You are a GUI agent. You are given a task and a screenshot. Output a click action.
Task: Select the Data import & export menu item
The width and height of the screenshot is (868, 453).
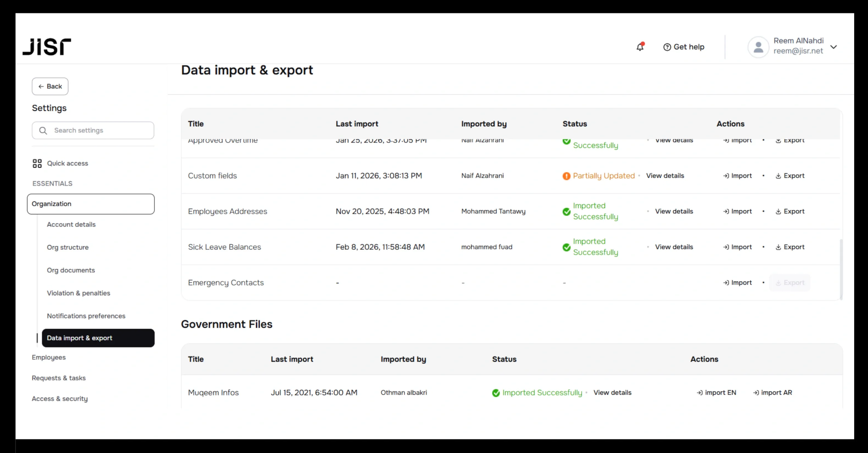80,338
